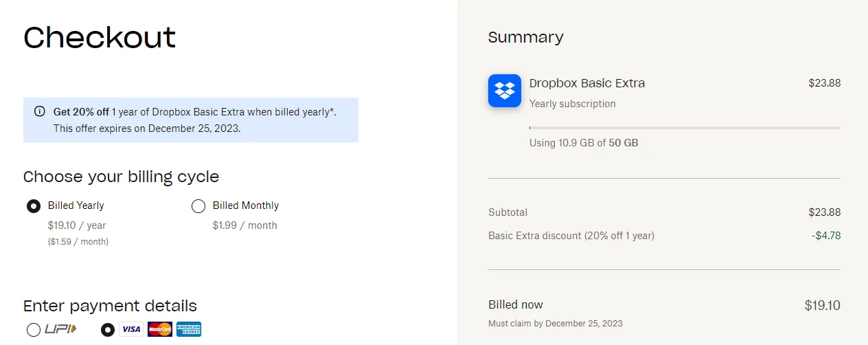This screenshot has height=345, width=868.
Task: Click the Dropbox Basic Extra plan name
Action: (x=587, y=83)
